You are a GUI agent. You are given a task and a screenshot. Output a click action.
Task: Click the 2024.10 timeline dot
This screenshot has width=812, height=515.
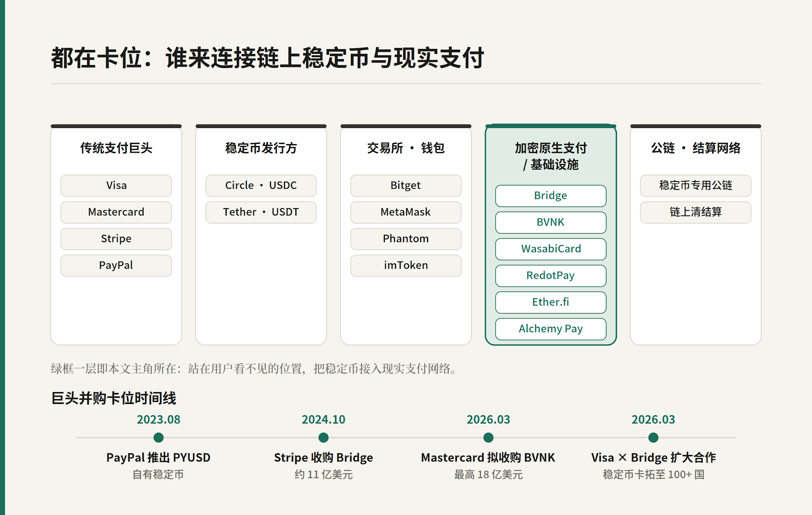(x=324, y=438)
